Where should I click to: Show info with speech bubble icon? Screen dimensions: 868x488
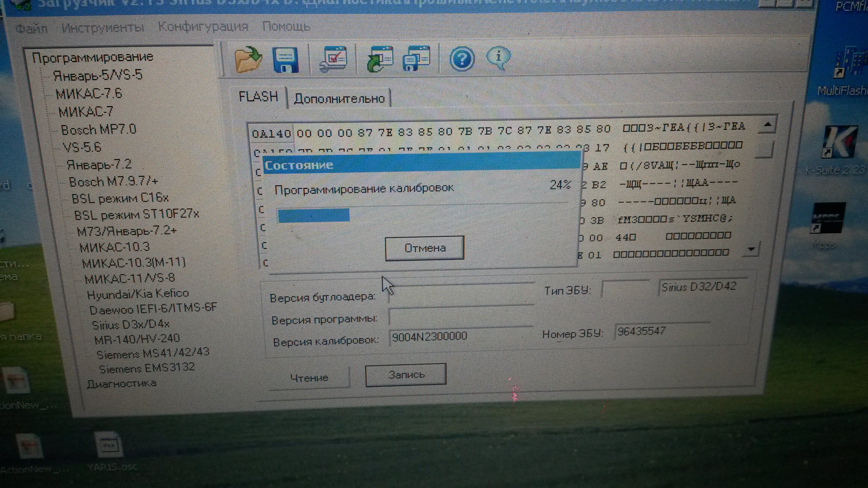click(x=499, y=58)
